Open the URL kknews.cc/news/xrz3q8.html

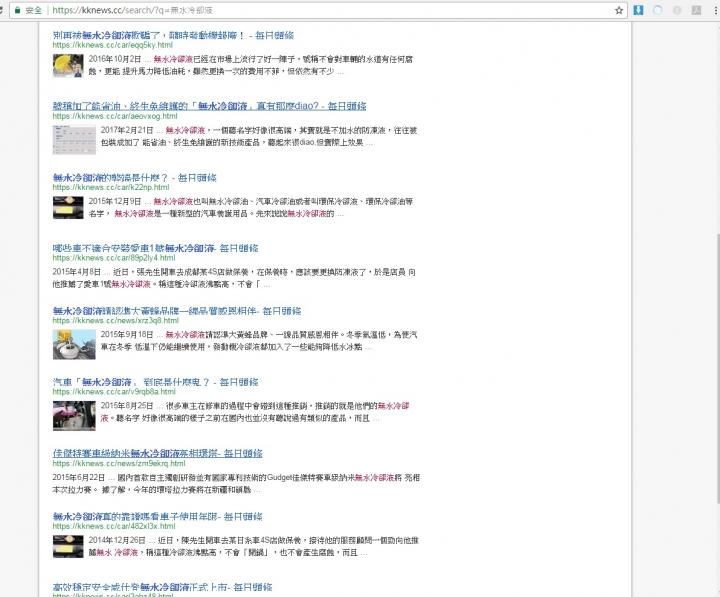point(115,321)
